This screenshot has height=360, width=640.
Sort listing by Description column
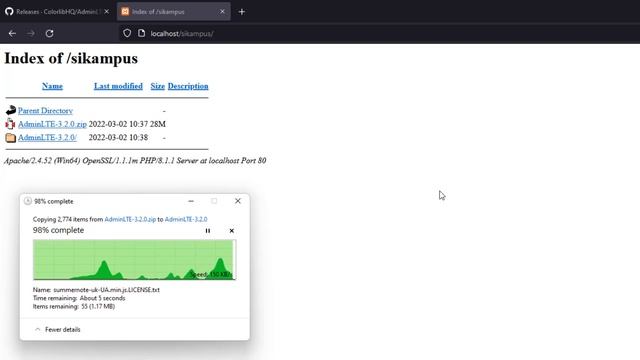[x=188, y=86]
